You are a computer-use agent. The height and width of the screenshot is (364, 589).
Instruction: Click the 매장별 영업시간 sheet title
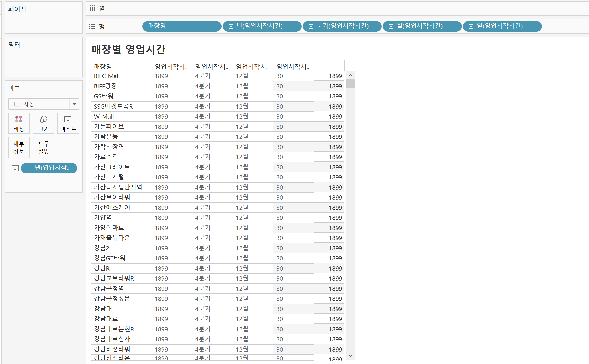(x=128, y=49)
